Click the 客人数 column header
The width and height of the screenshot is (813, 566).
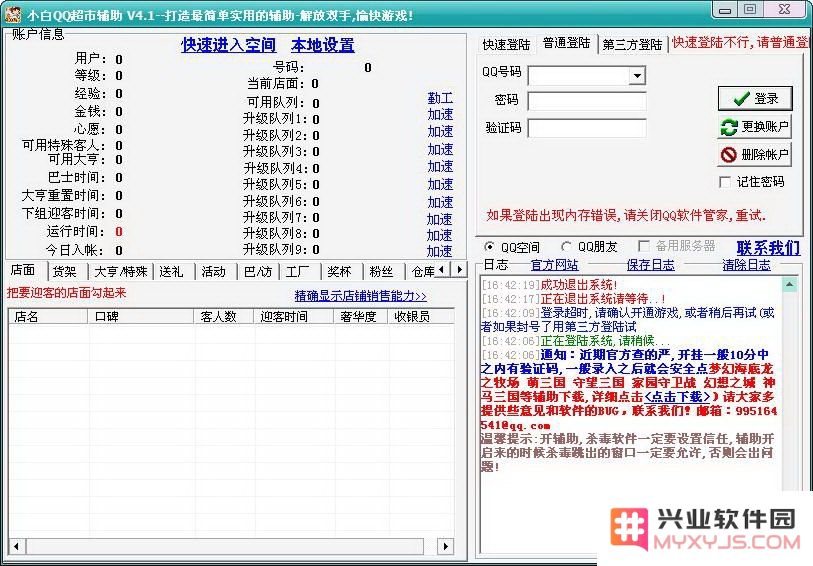(224, 316)
